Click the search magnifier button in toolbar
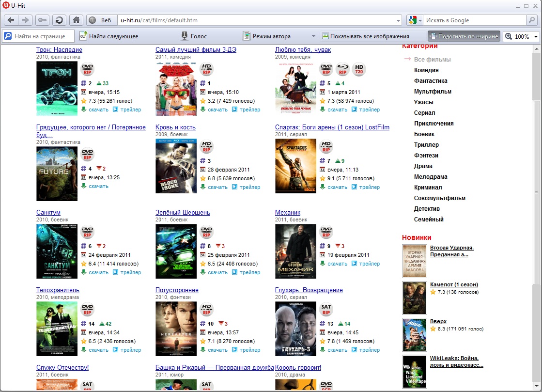Image resolution: width=542 pixels, height=392 pixels. 532,20
